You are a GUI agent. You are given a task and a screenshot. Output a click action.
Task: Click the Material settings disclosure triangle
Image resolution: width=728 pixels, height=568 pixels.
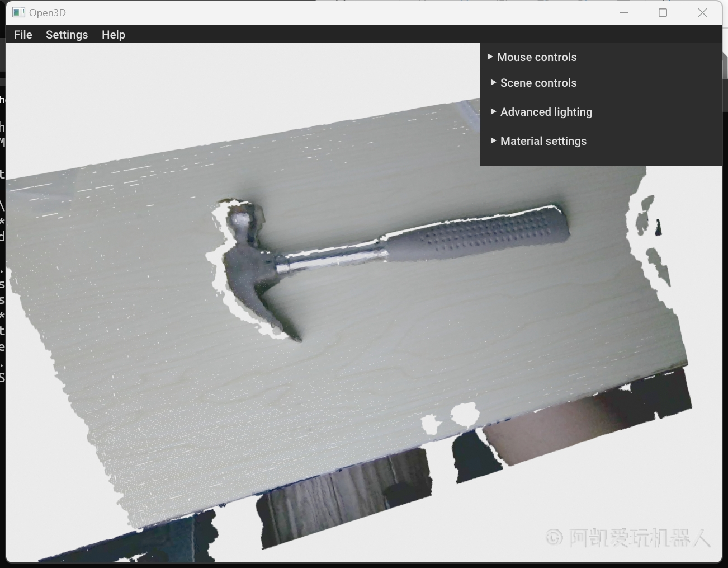493,141
